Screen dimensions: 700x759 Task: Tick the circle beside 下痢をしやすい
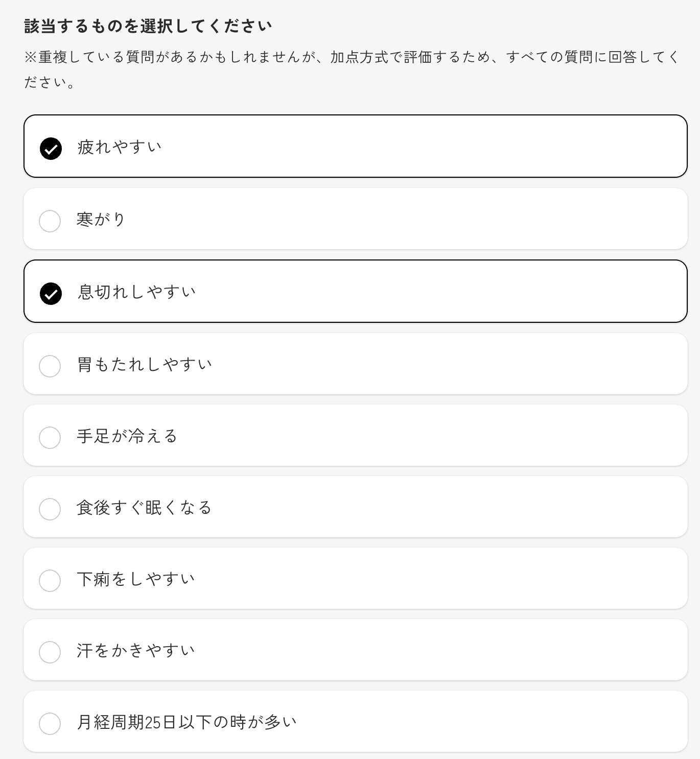pyautogui.click(x=50, y=581)
